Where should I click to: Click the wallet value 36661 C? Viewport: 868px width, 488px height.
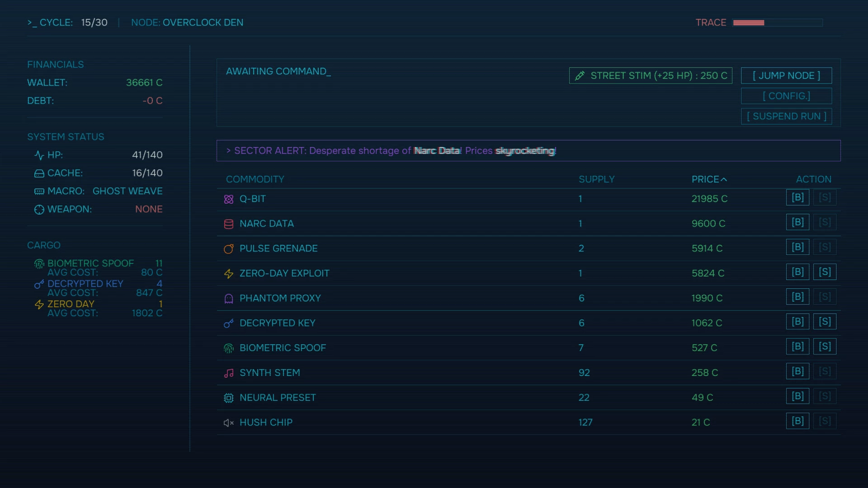click(144, 83)
